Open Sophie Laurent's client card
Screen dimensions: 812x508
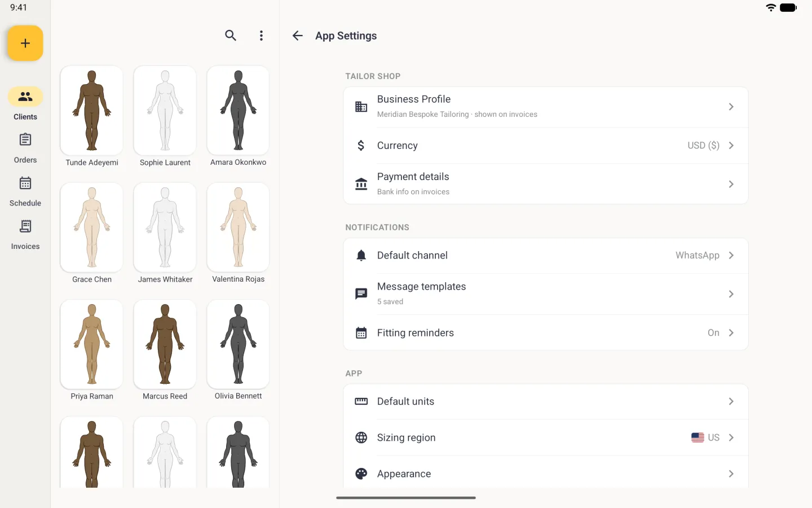165,117
